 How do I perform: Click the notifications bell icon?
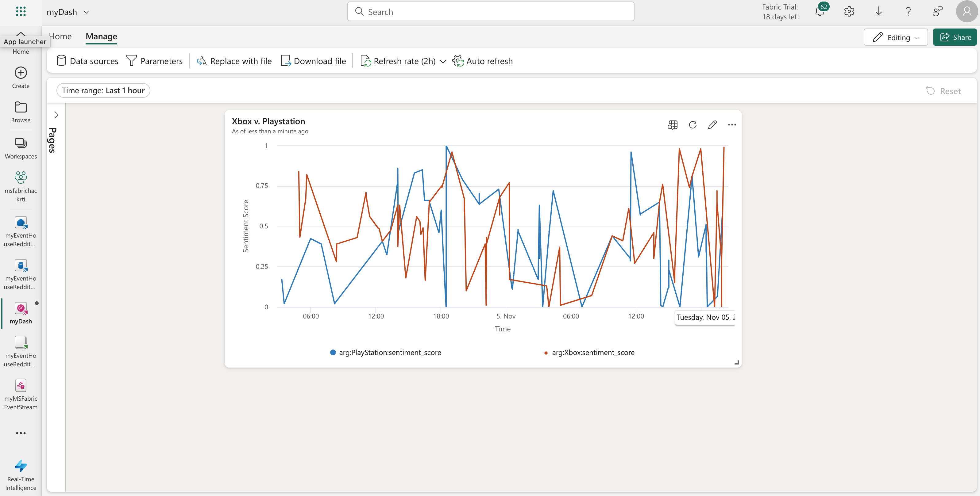(x=820, y=12)
